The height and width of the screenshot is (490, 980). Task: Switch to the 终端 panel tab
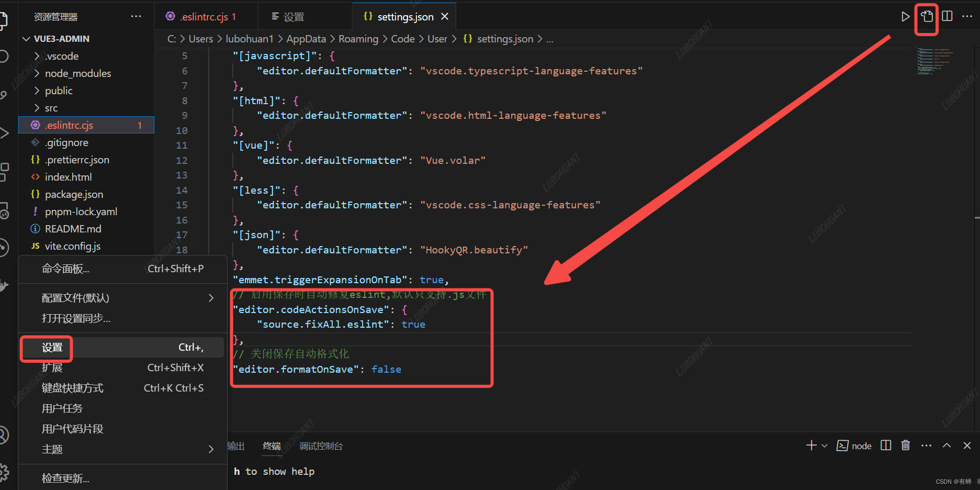tap(272, 446)
